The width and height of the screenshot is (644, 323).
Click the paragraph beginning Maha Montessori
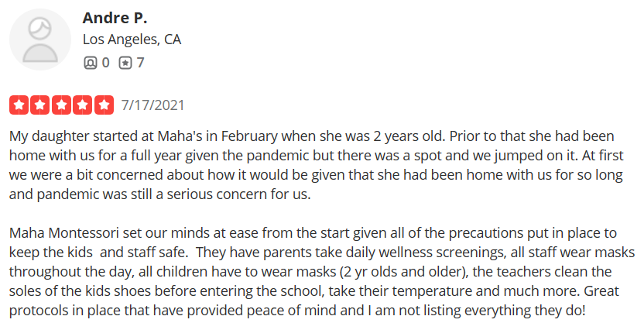(x=322, y=272)
